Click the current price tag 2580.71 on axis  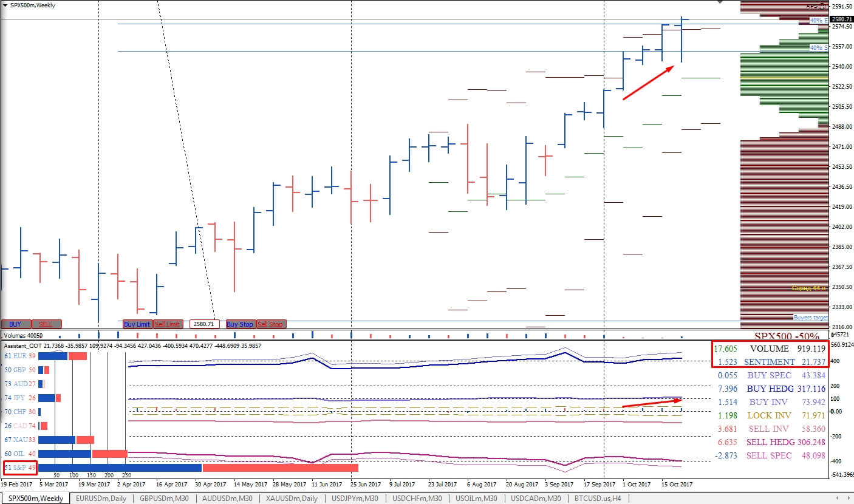pos(842,19)
